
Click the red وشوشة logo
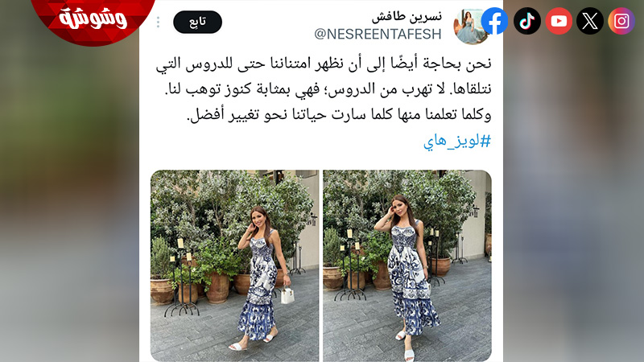(93, 19)
